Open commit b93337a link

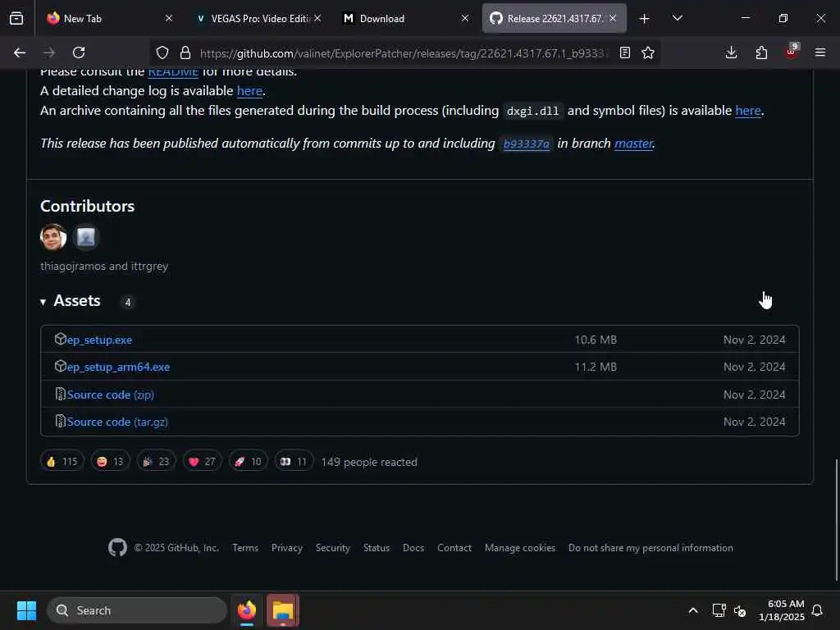coord(526,144)
